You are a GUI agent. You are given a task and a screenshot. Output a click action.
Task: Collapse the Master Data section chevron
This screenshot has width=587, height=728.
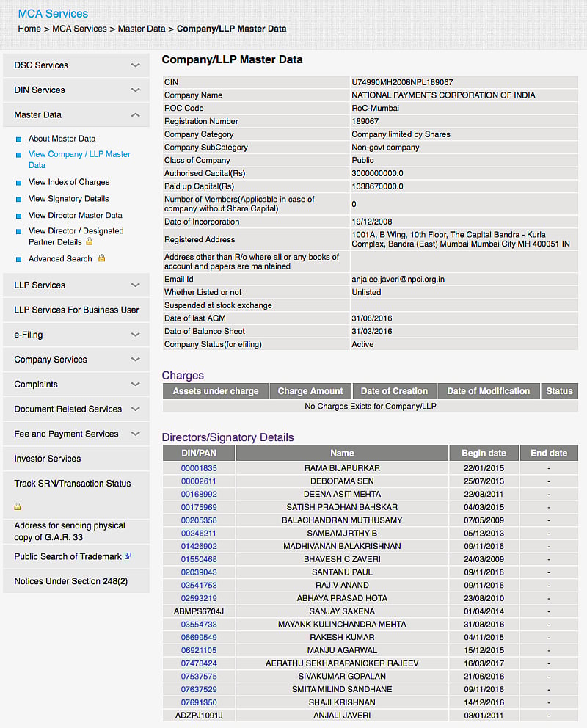[135, 115]
